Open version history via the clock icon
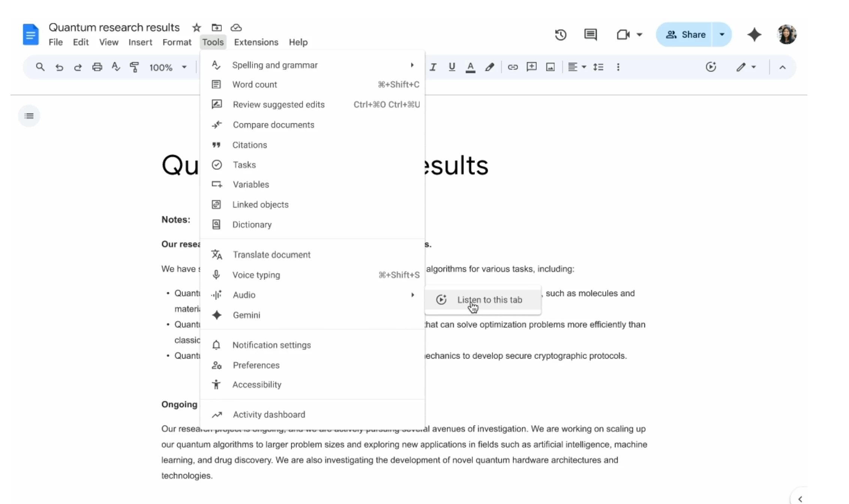849x504 pixels. pos(560,34)
